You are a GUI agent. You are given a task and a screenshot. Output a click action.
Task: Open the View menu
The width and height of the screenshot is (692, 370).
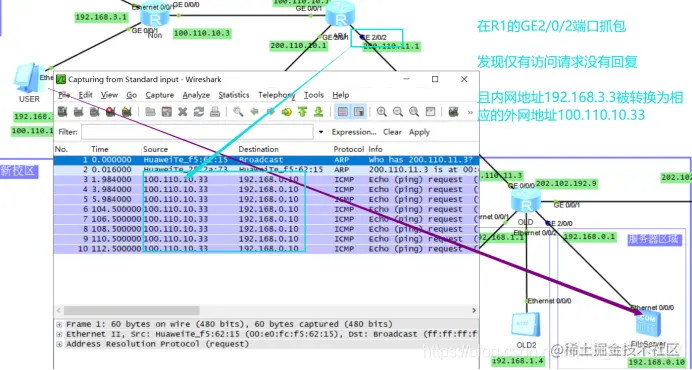(x=109, y=95)
